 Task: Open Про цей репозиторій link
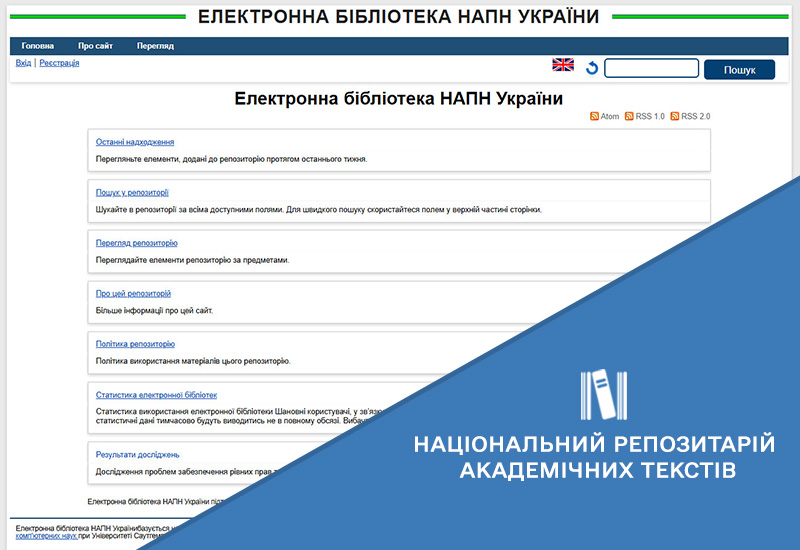click(133, 293)
